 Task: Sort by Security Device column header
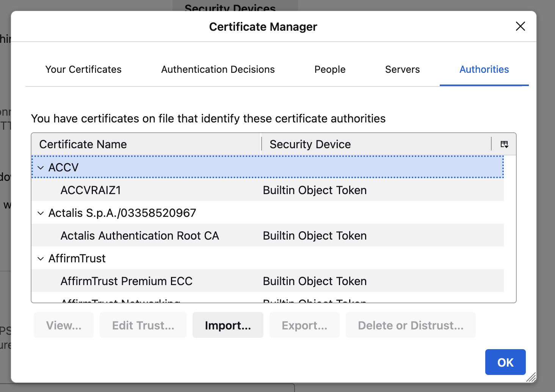tap(376, 144)
